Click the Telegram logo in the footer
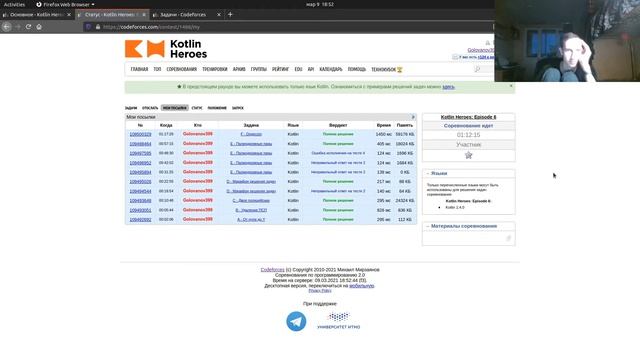 coord(296,321)
